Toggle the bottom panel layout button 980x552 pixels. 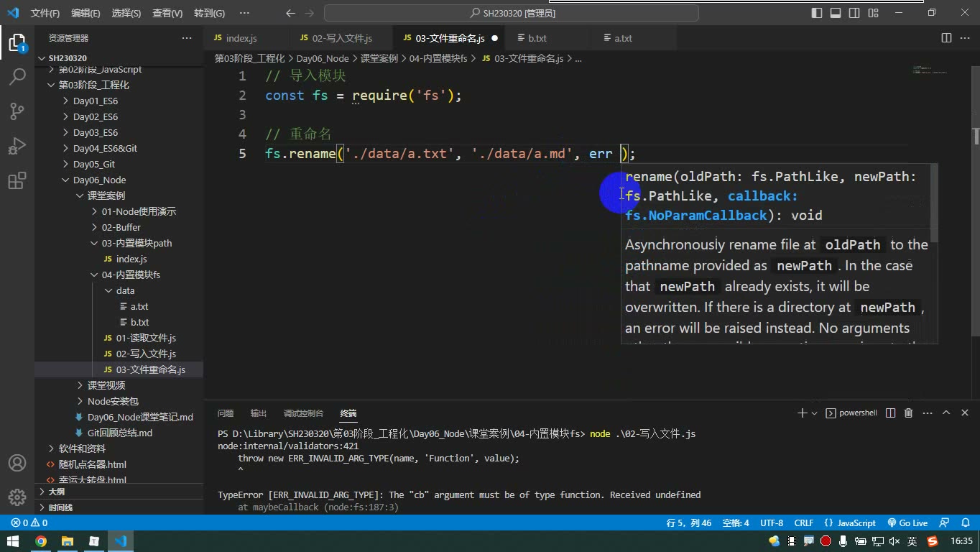[836, 13]
